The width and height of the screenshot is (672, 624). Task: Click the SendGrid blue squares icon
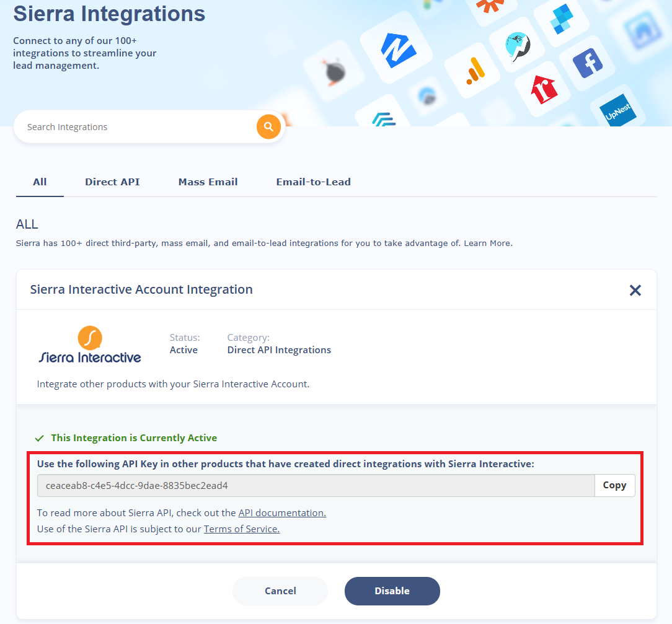[x=562, y=19]
